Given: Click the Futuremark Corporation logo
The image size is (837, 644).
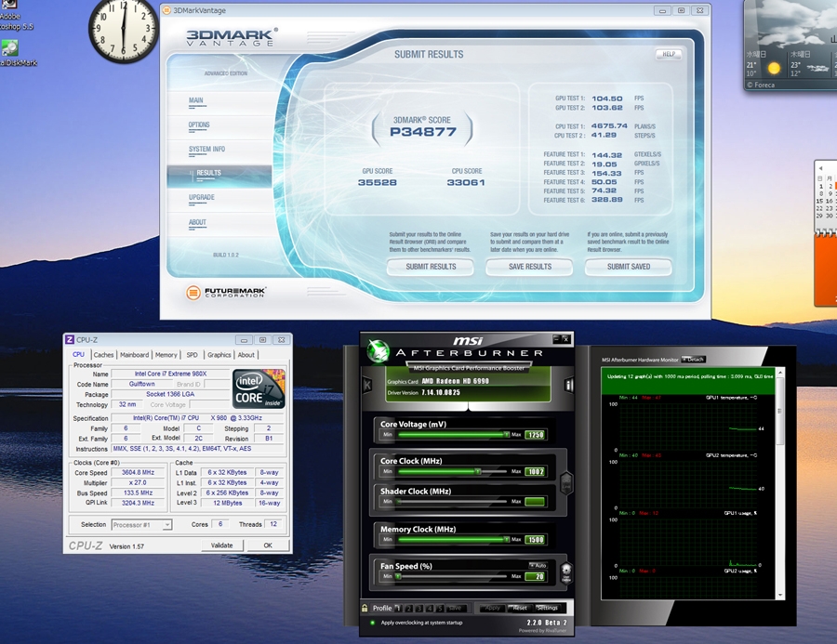Looking at the screenshot, I should (x=226, y=293).
